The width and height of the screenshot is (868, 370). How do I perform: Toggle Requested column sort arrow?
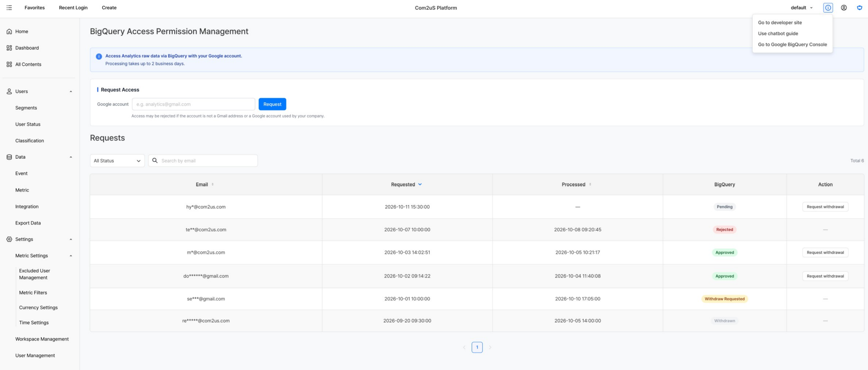(420, 184)
